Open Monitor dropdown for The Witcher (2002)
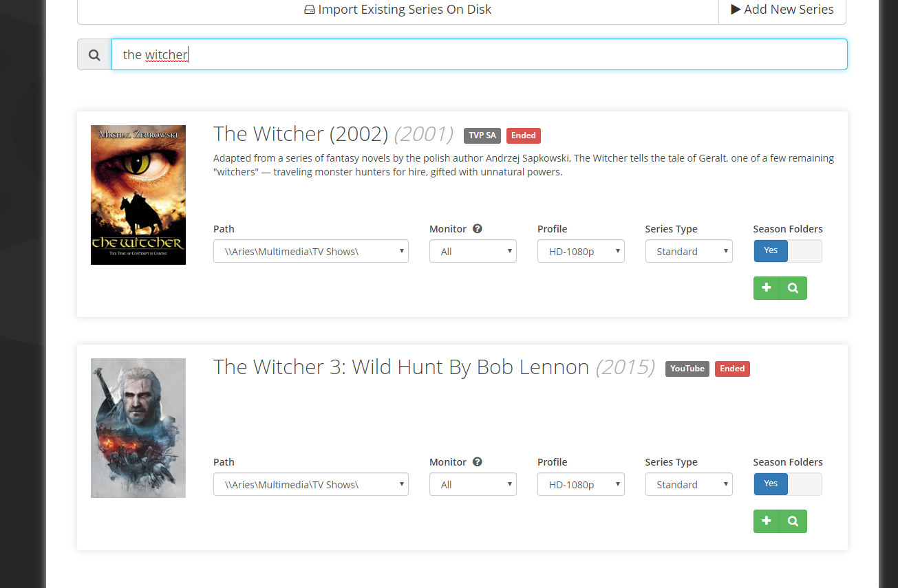898x588 pixels. pos(473,252)
